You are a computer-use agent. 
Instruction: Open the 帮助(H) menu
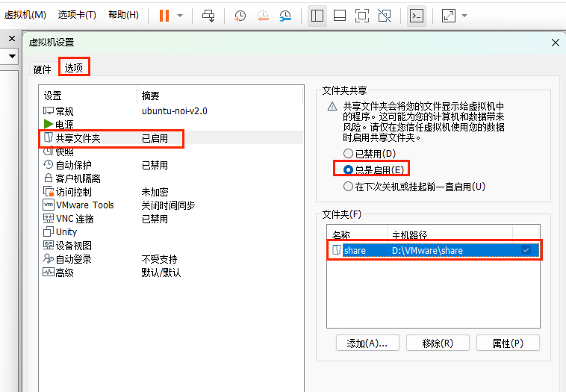click(123, 15)
